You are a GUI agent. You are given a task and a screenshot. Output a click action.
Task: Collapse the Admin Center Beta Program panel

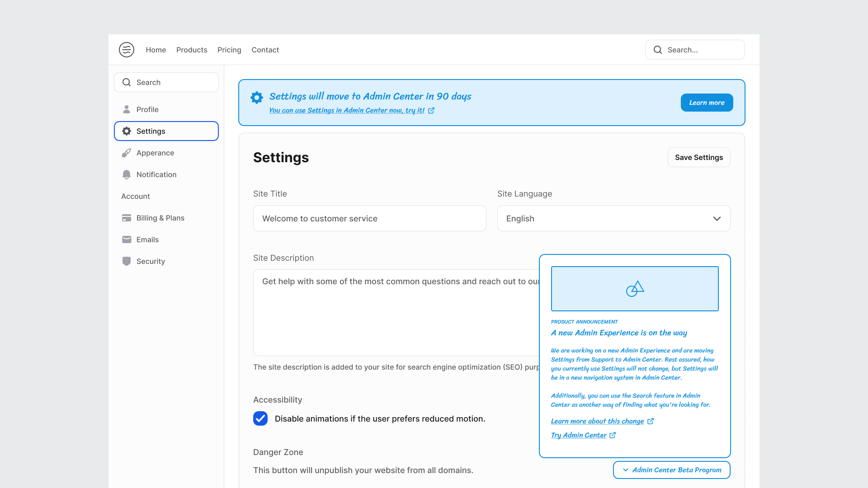pos(671,470)
